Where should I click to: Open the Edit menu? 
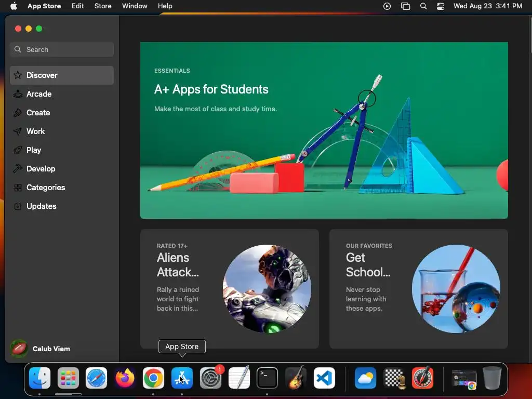(78, 6)
